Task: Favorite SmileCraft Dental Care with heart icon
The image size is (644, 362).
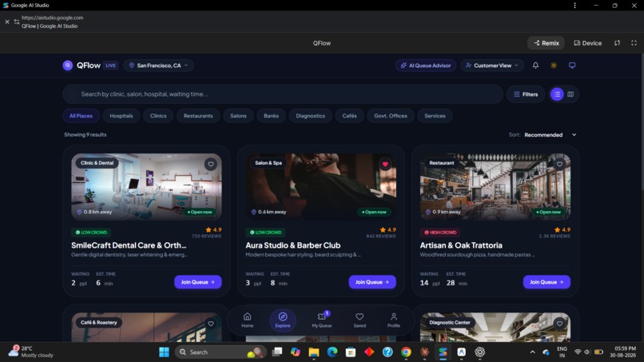Action: tap(211, 164)
